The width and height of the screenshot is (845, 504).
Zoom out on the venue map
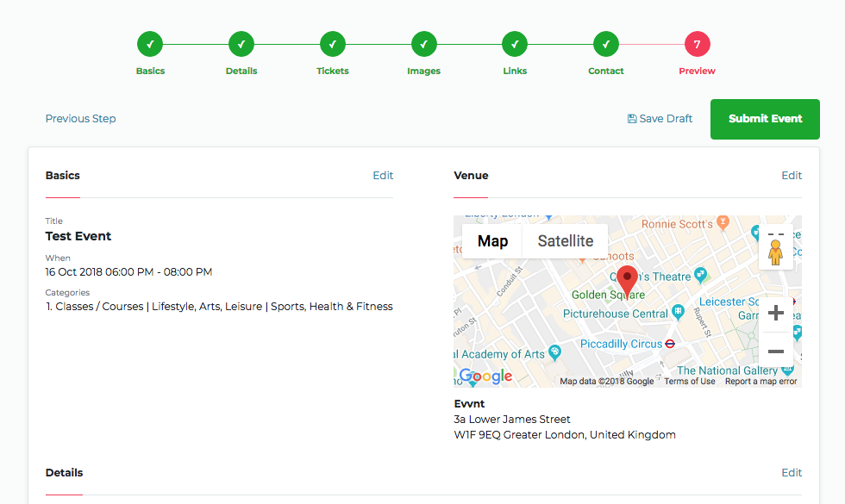[775, 352]
